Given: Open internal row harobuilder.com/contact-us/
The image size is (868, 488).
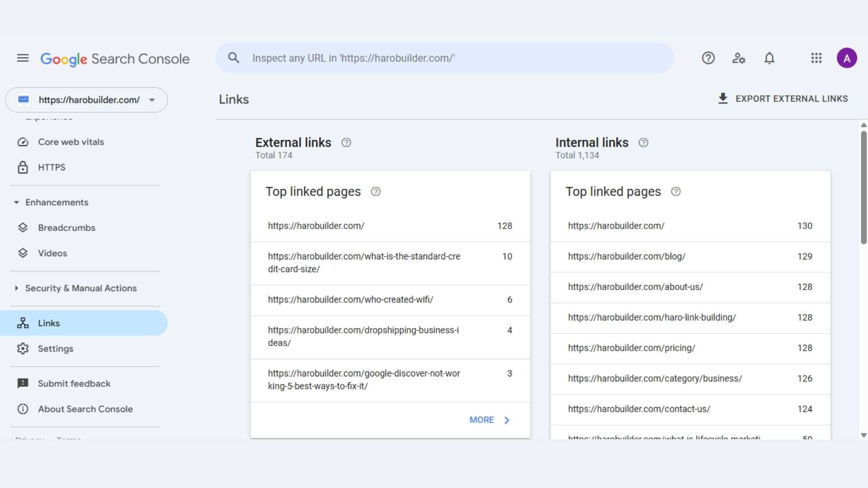Looking at the screenshot, I should click(690, 409).
